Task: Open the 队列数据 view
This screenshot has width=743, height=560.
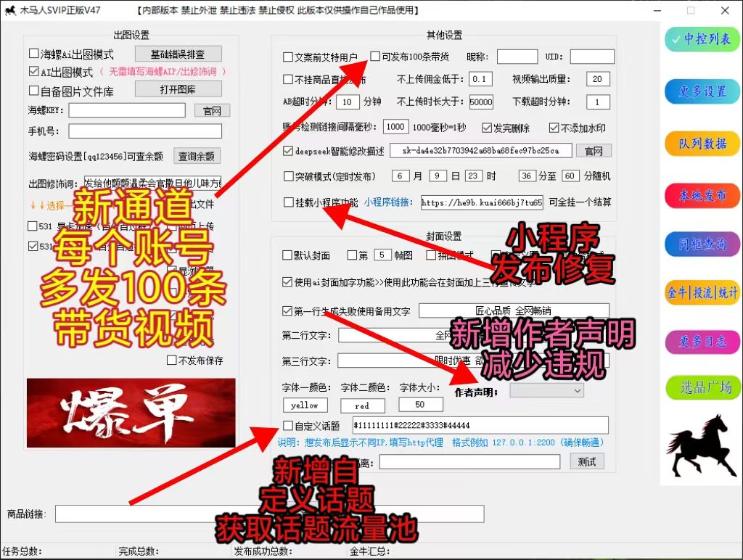Action: pyautogui.click(x=702, y=143)
